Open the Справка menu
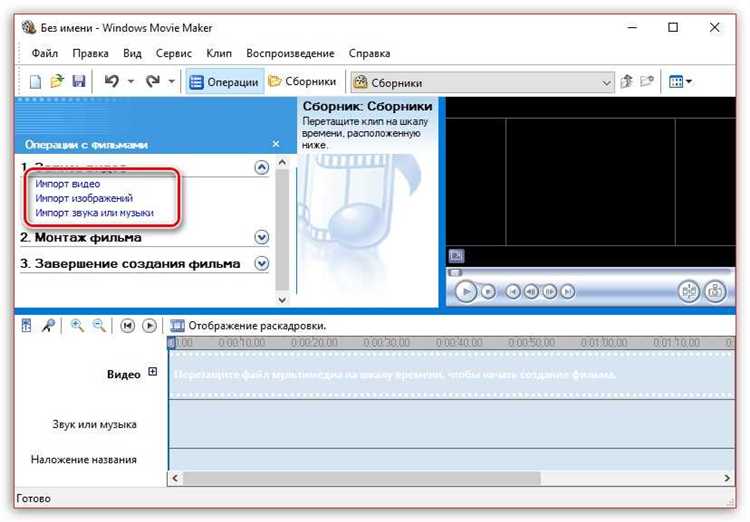The image size is (750, 522). 369,53
